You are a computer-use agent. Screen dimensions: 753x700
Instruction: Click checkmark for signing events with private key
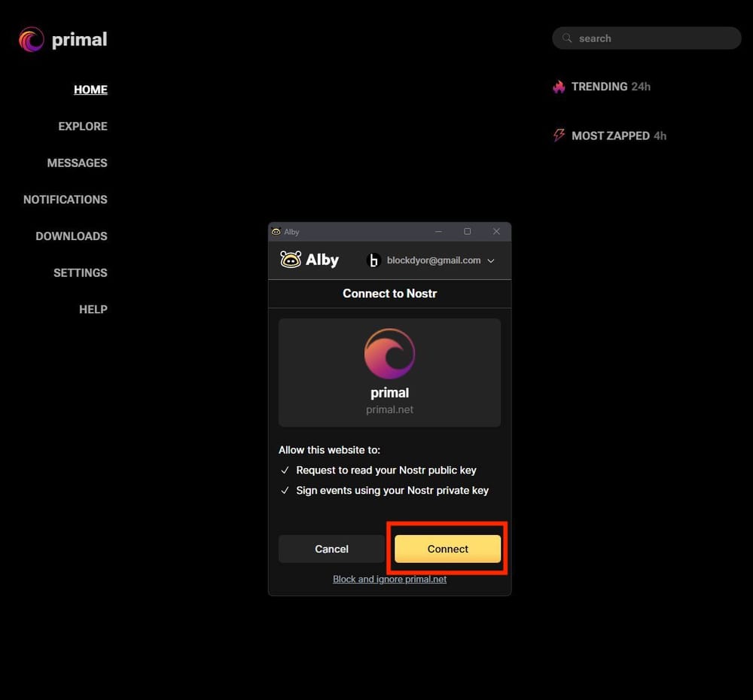pos(285,490)
